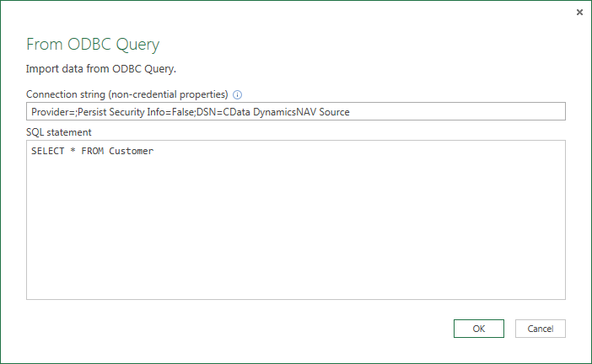This screenshot has height=364, width=592.
Task: Click "Persist Security Info=False" in connection string
Action: 135,112
